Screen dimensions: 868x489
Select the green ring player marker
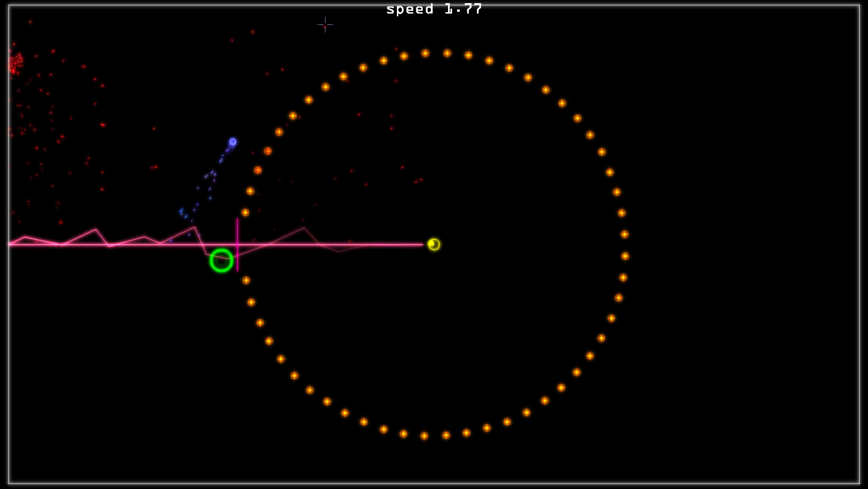222,261
